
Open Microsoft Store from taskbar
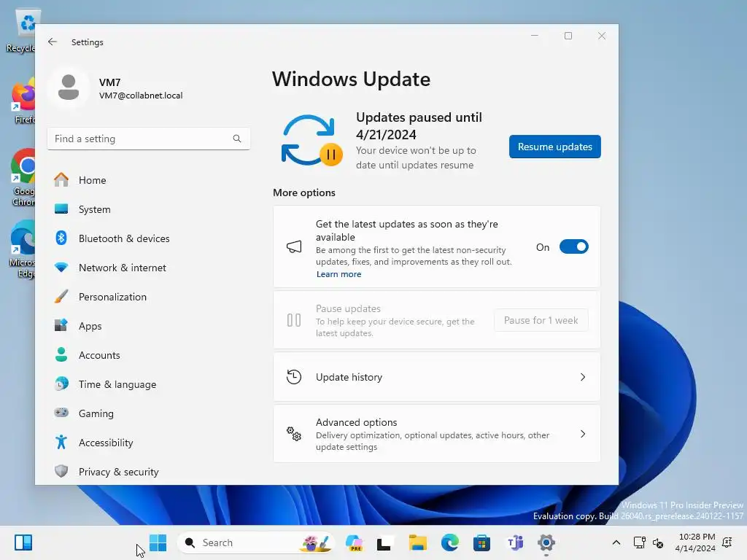(481, 542)
